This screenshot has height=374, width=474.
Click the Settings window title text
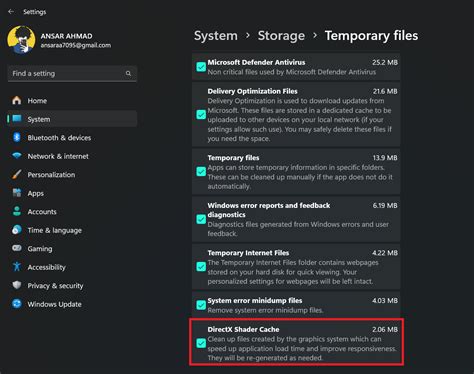[x=35, y=12]
